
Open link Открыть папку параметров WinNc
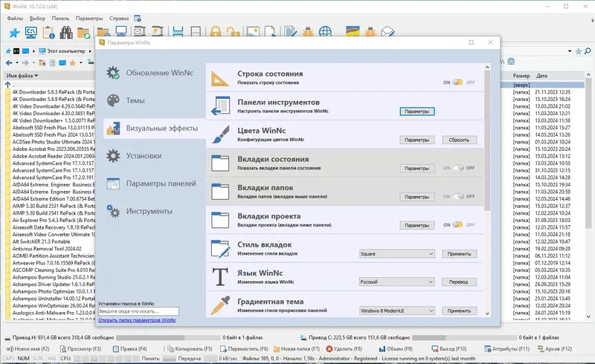(x=137, y=320)
